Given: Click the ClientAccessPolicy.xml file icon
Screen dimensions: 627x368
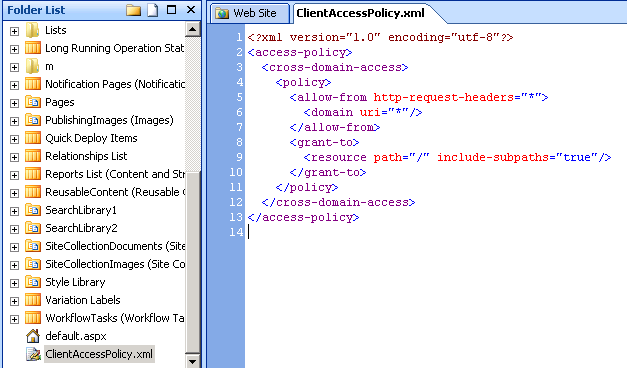Looking at the screenshot, I should tap(33, 354).
